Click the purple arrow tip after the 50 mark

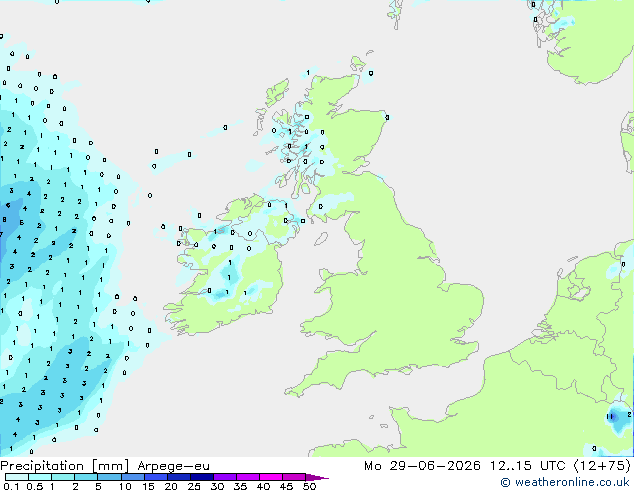point(317,477)
